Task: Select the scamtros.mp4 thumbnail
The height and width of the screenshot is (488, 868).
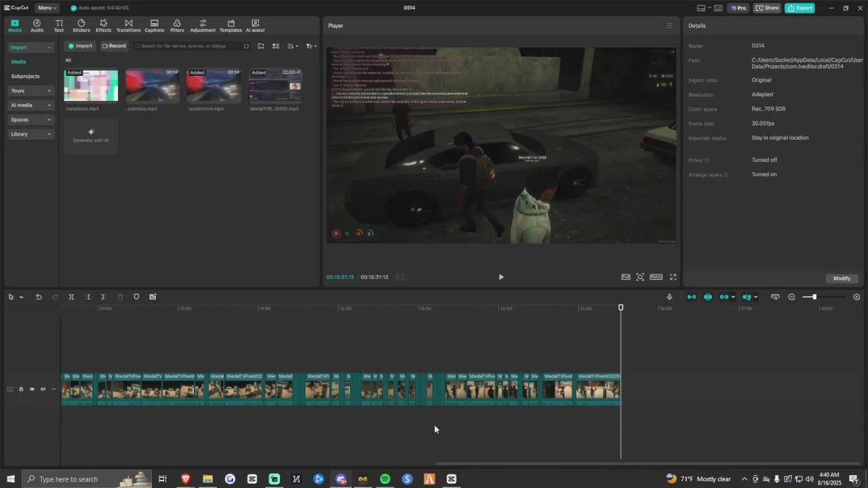Action: coord(153,85)
